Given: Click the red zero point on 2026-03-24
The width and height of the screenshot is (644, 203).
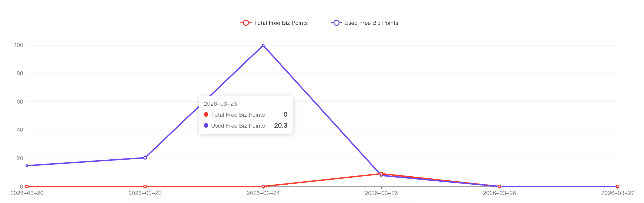Looking at the screenshot, I should pyautogui.click(x=263, y=186).
